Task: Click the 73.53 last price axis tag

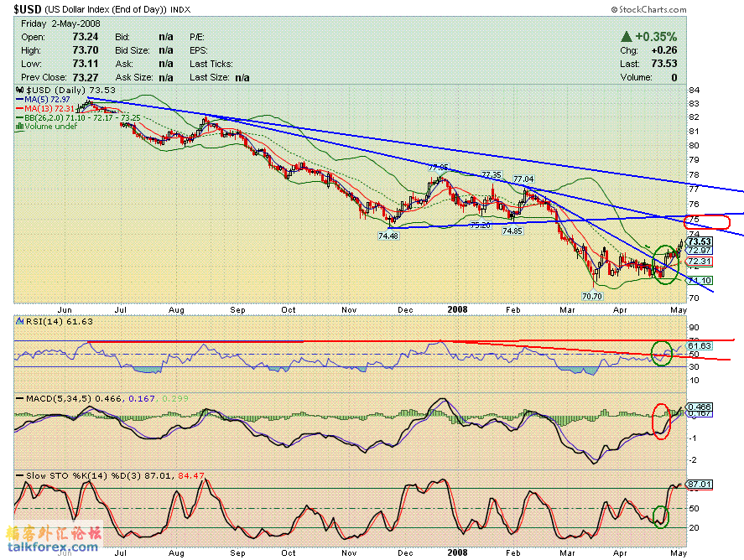Action: pos(699,241)
